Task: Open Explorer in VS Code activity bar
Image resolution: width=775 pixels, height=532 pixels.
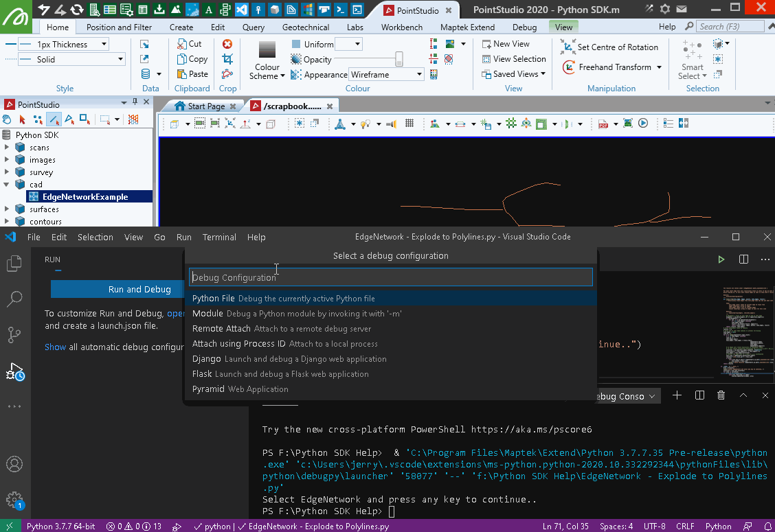Action: point(14,264)
